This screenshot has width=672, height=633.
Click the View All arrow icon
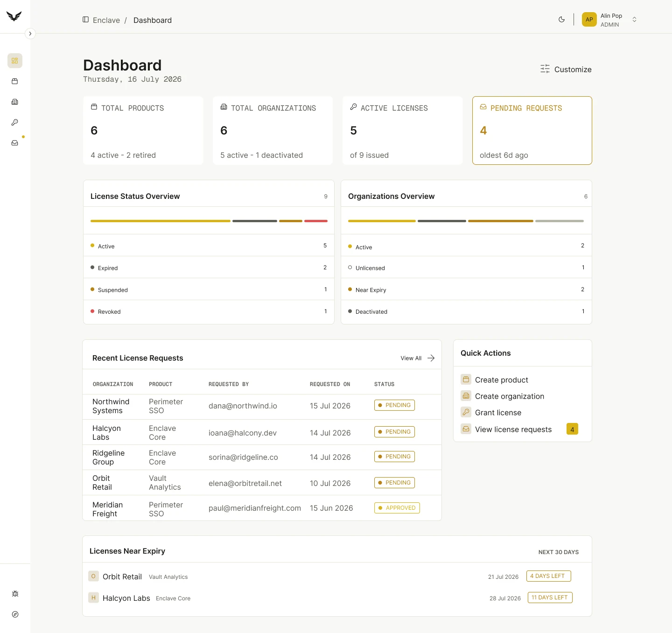coord(431,358)
